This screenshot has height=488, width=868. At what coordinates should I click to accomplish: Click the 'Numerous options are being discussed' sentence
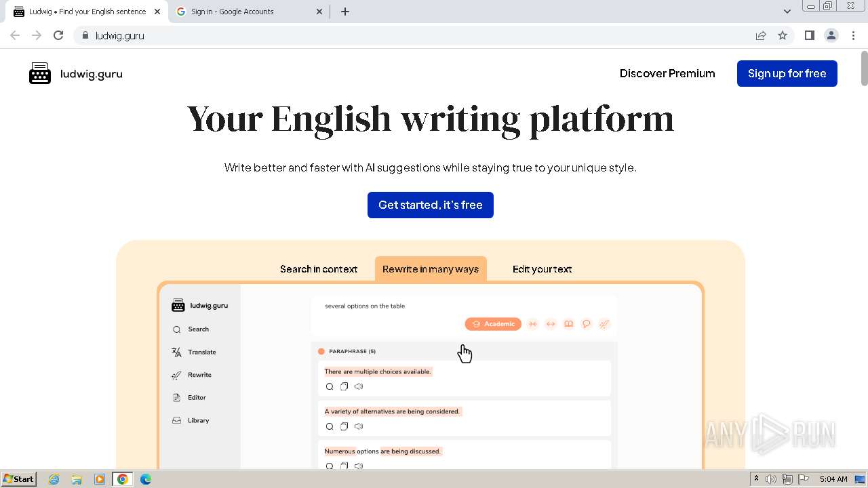(382, 451)
